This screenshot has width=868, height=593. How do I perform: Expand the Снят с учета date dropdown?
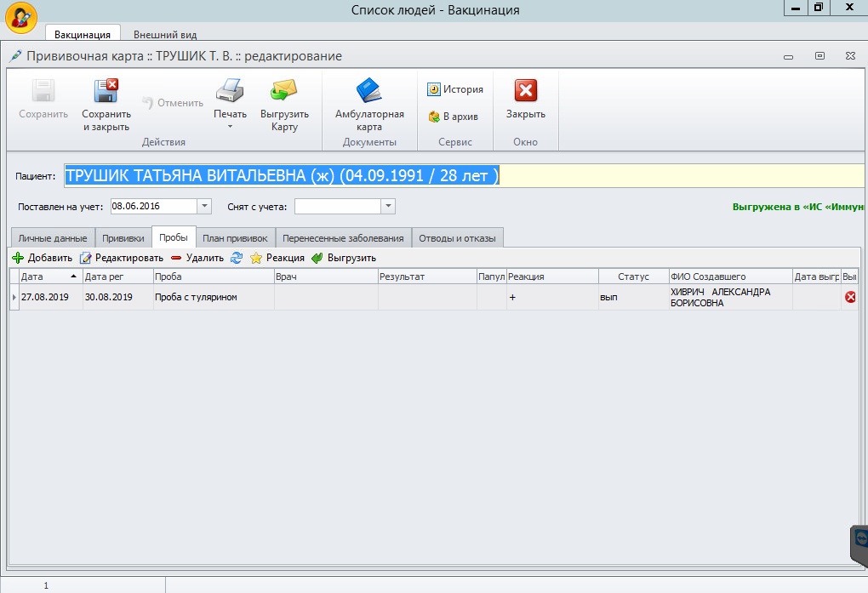[388, 206]
